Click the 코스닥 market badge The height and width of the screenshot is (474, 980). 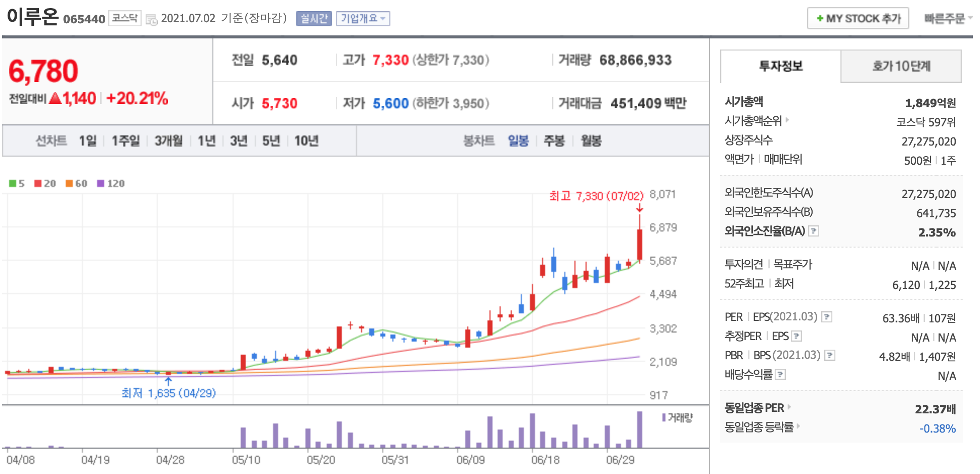(x=124, y=18)
